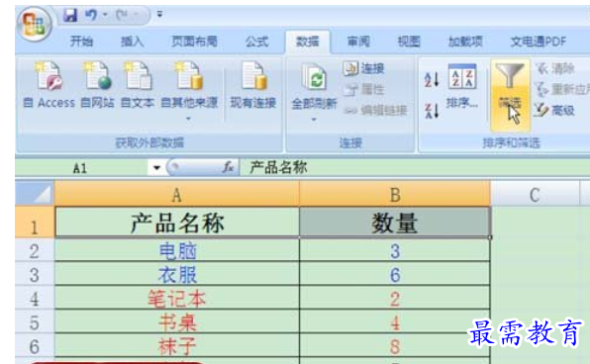Click the 编辑链接 button
This screenshot has width=590, height=364.
375,110
